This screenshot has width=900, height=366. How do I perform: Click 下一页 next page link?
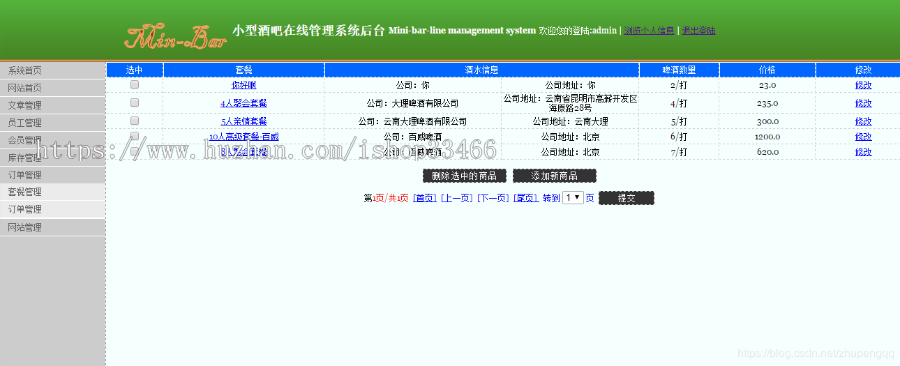[493, 198]
